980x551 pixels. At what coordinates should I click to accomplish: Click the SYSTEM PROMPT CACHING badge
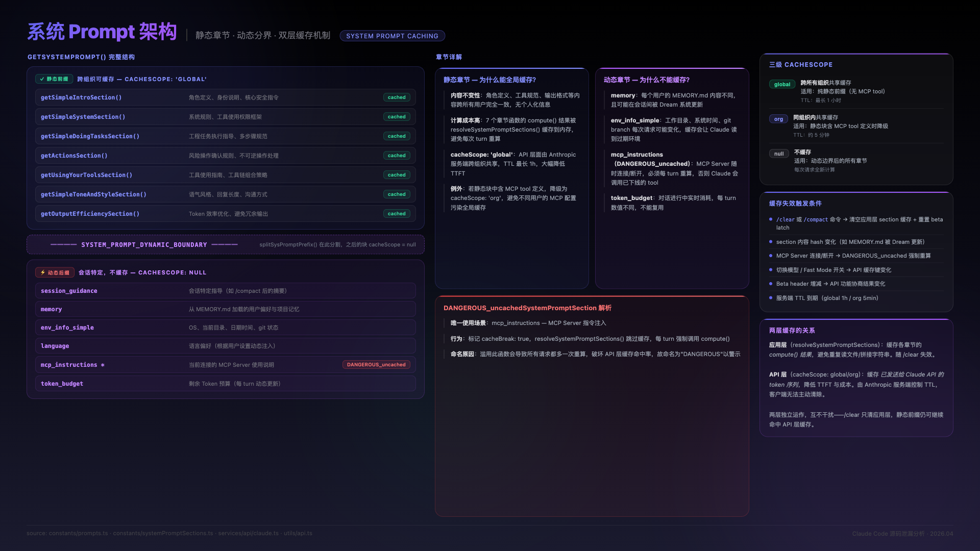point(392,36)
